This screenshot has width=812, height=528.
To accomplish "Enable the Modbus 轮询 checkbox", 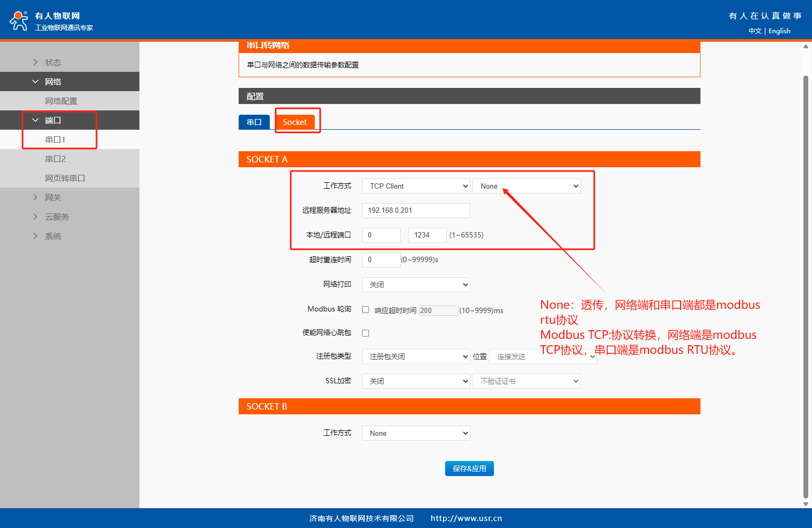I will point(365,310).
